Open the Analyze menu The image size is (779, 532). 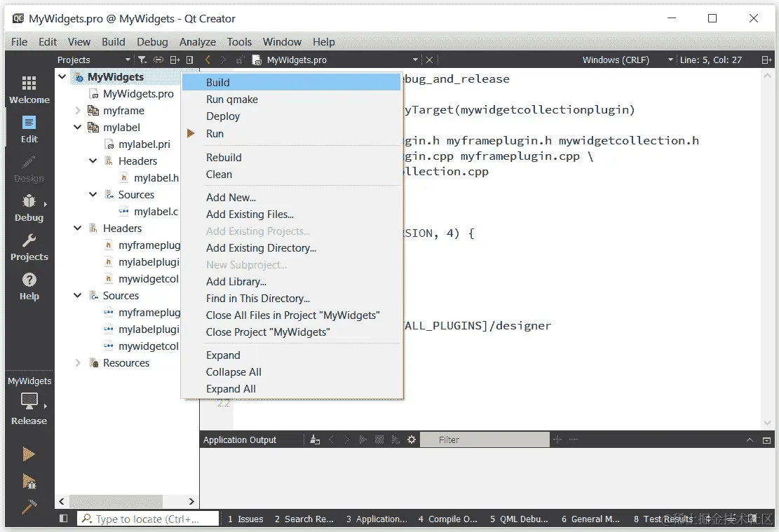(197, 42)
